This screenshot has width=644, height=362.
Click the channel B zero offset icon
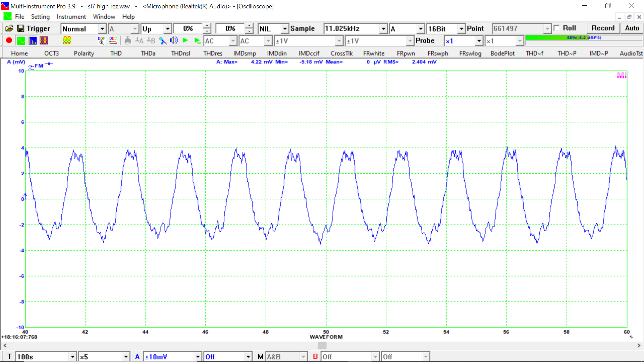[151, 41]
